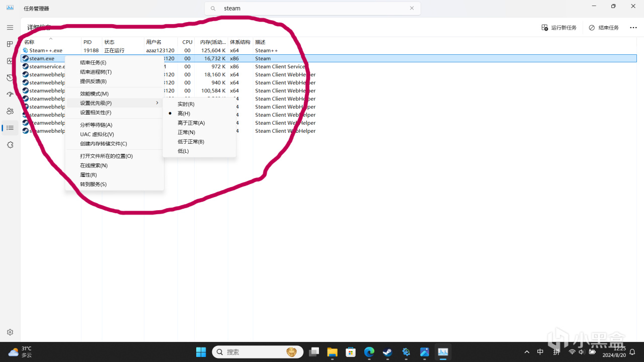Select the steam.exe process name
The height and width of the screenshot is (362, 644).
[x=42, y=58]
